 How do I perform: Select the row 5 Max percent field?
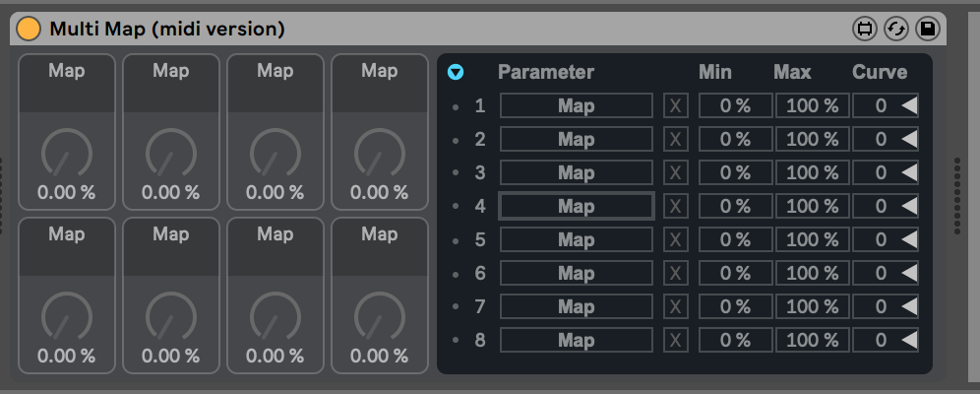(x=812, y=240)
